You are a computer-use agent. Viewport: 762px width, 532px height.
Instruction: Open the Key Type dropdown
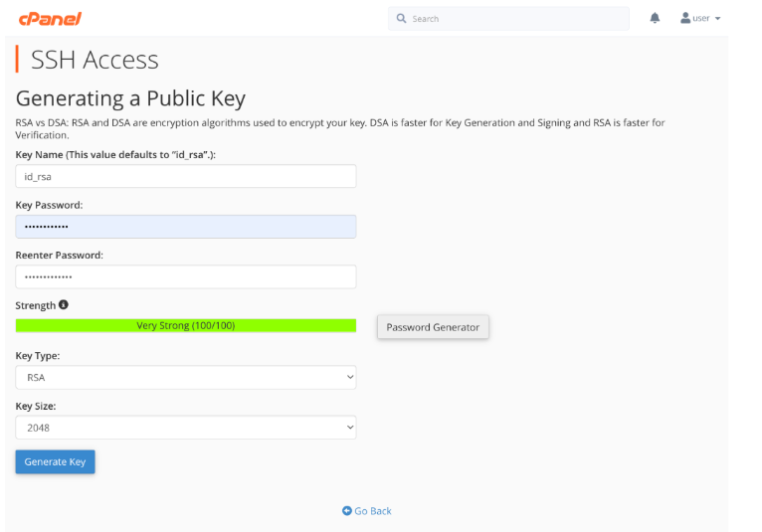pyautogui.click(x=185, y=378)
